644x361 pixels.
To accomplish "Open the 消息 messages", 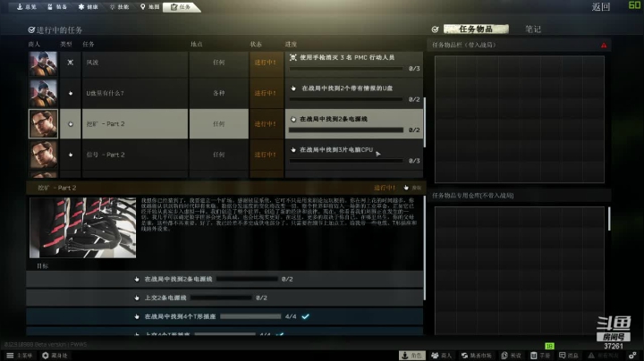I will click(569, 356).
